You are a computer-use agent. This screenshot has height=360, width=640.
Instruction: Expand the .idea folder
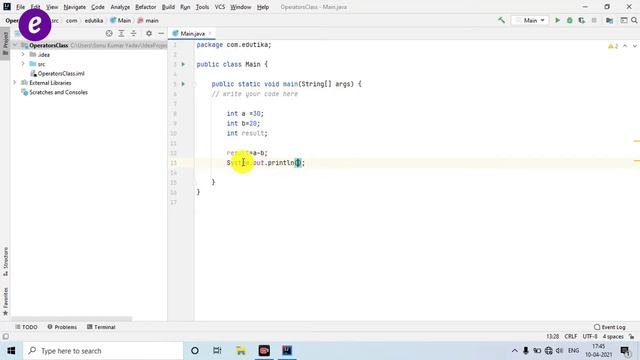(x=23, y=54)
